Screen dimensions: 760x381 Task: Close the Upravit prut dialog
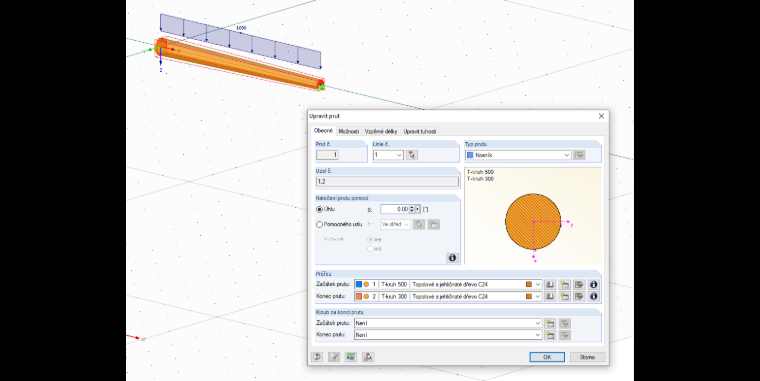pos(601,116)
